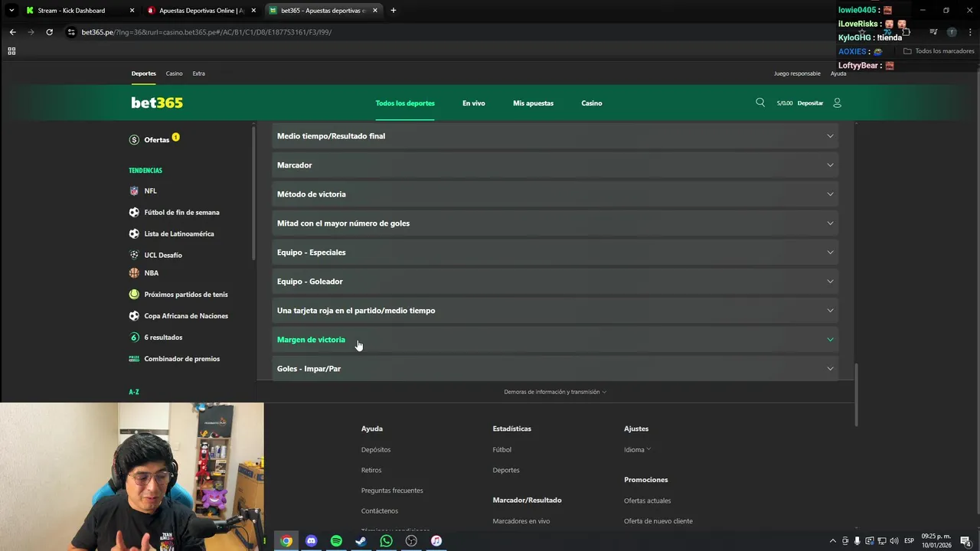Viewport: 980px width, 551px height.
Task: Switch to En vivo tab
Action: 474,103
